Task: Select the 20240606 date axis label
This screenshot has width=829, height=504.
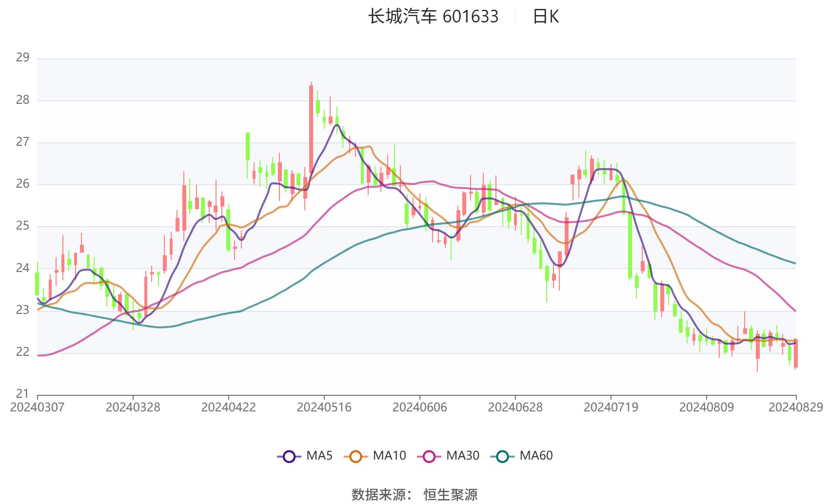Action: click(x=419, y=407)
